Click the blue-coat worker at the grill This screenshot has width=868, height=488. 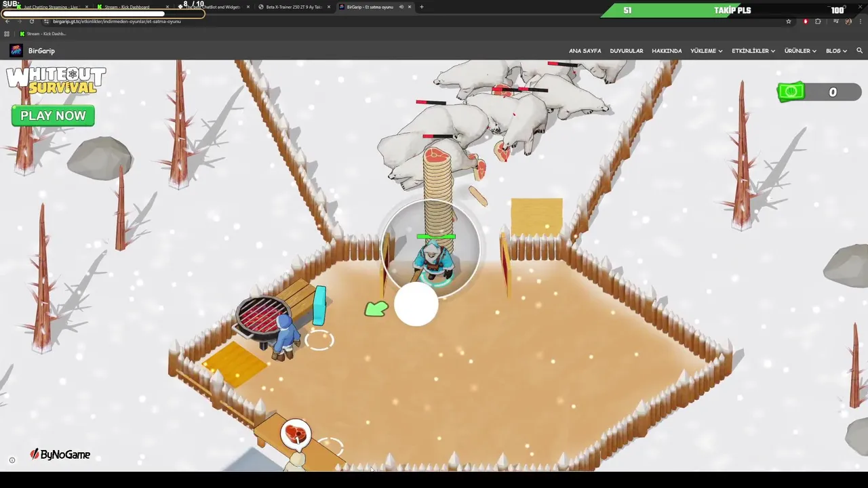tap(287, 337)
